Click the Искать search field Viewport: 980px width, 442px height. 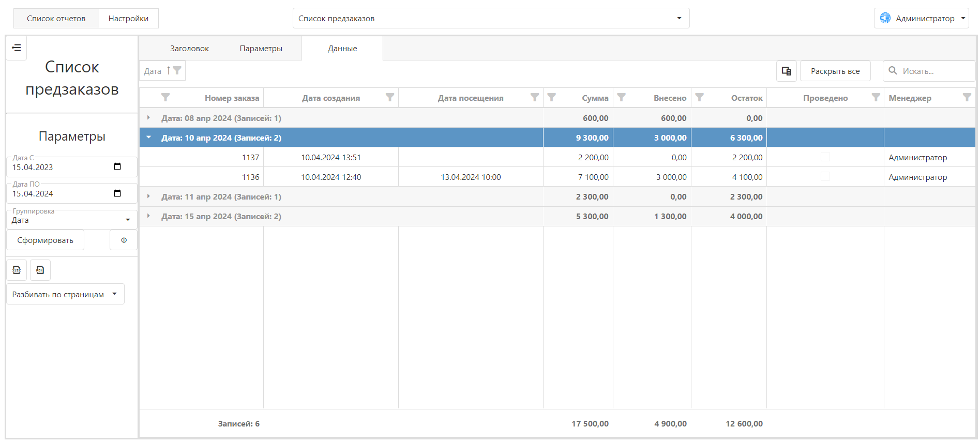[928, 71]
